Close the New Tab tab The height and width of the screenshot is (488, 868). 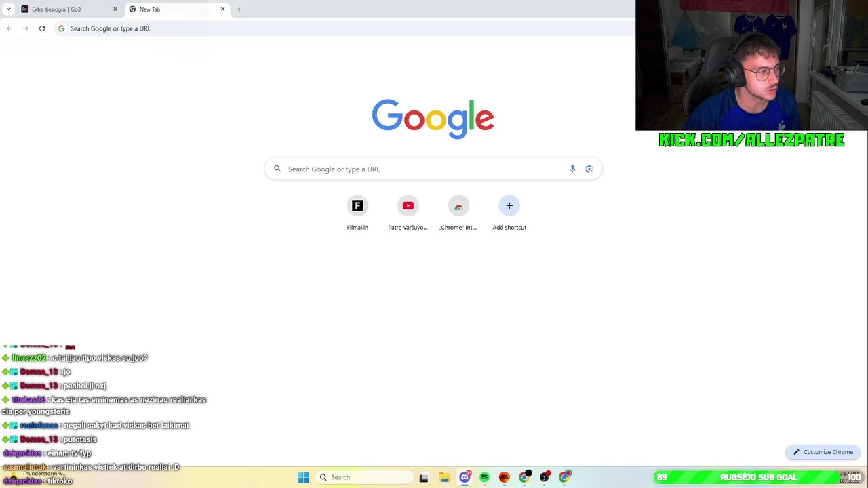(222, 9)
